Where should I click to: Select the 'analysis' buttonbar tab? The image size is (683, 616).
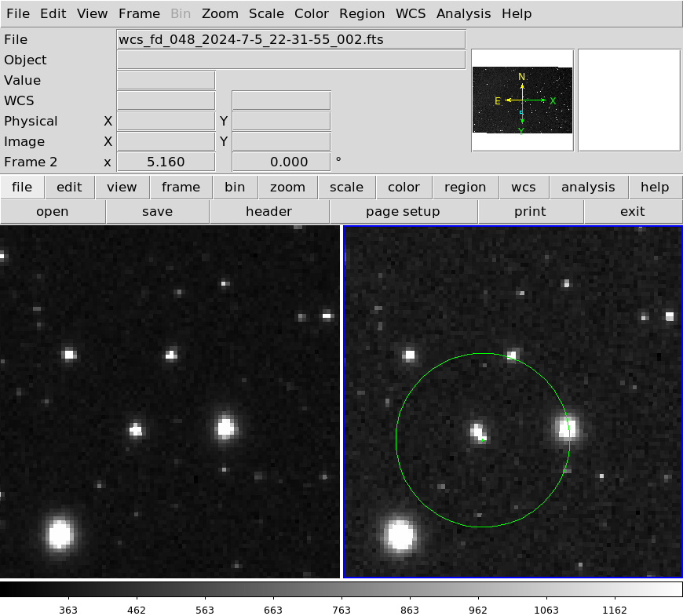click(588, 188)
